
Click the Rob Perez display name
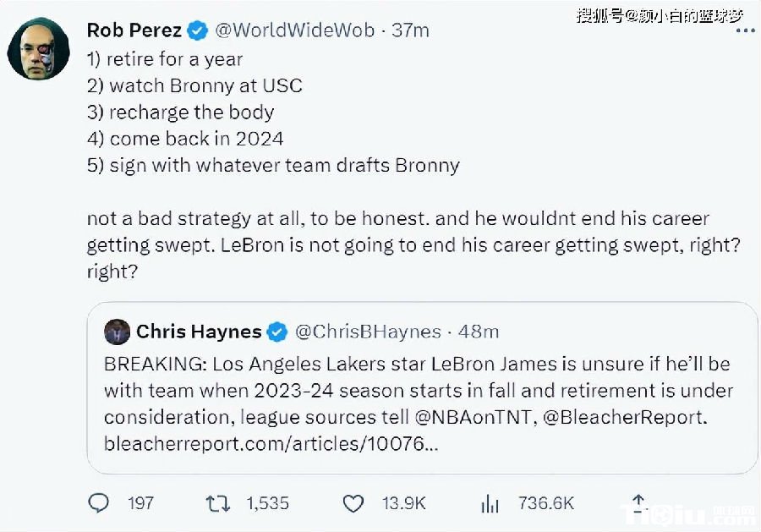[x=134, y=30]
